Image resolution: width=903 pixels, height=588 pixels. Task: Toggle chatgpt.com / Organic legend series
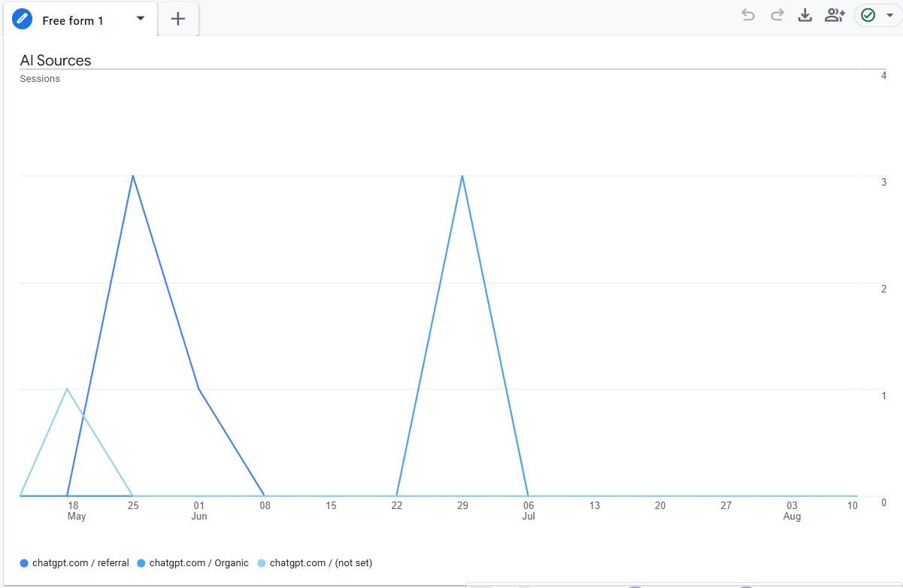click(x=198, y=562)
